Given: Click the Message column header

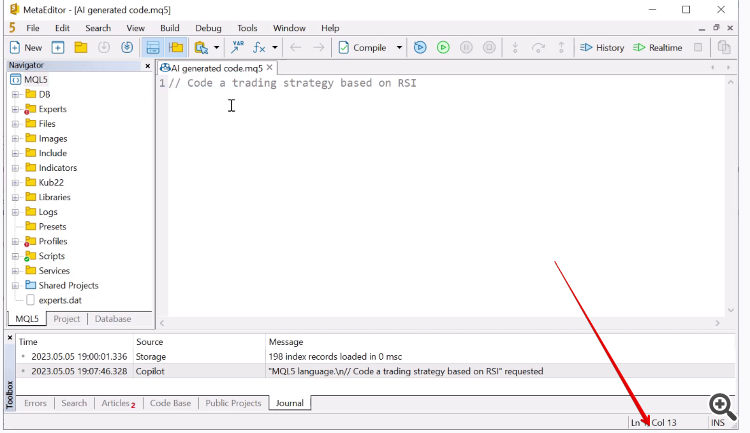Looking at the screenshot, I should [286, 342].
